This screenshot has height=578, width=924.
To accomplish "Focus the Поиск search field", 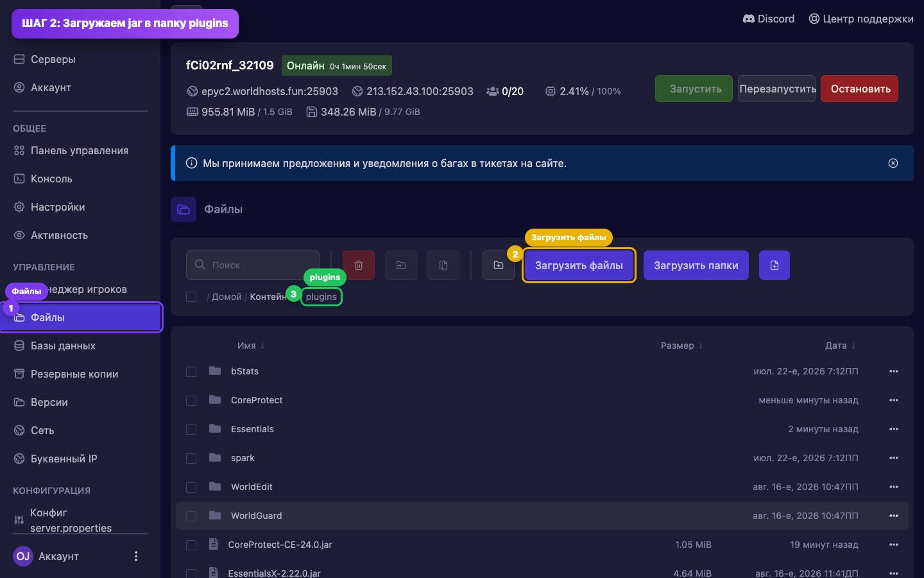I will (253, 265).
